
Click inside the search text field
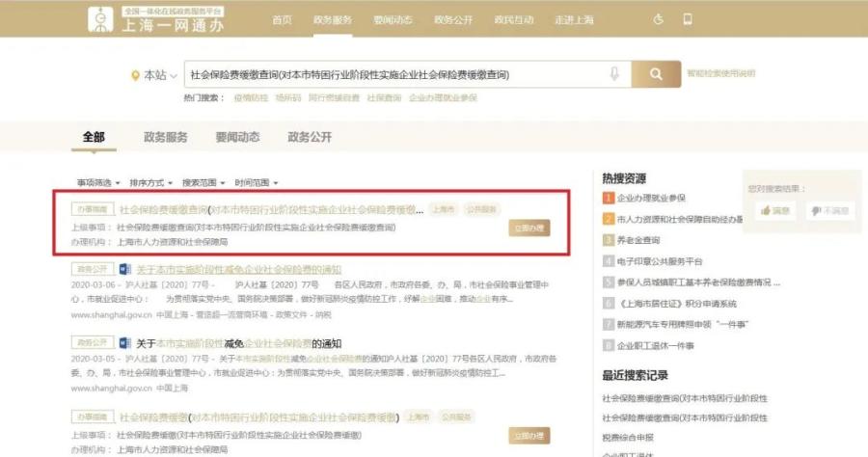[395, 74]
